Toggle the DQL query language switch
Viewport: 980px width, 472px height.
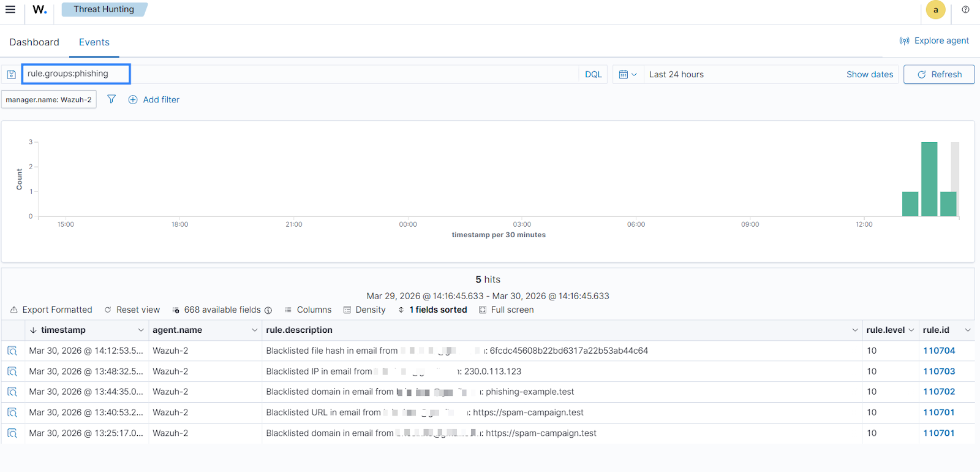tap(593, 74)
